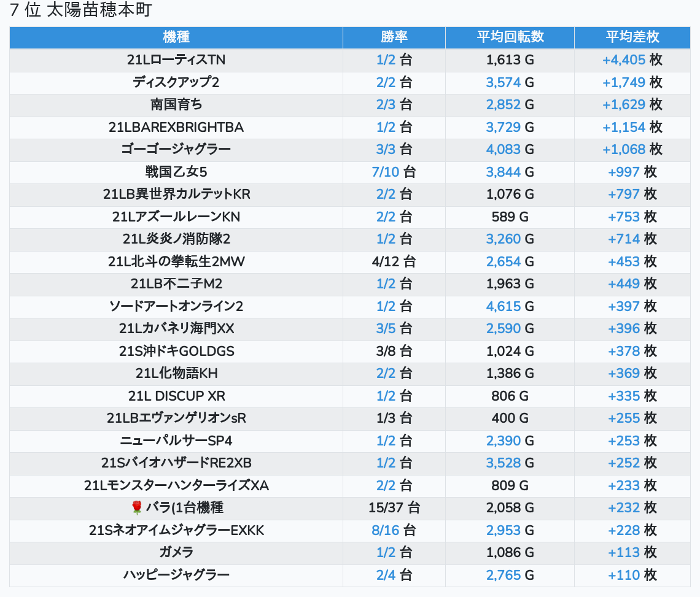This screenshot has width=700, height=597.
Task: Click the 3,574 G spin count
Action: (x=510, y=82)
